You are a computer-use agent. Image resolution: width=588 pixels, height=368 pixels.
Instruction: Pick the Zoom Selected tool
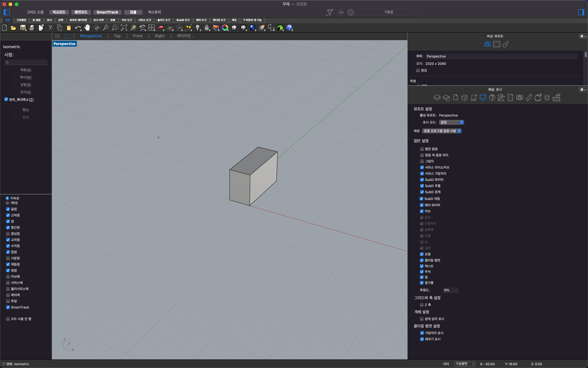(133, 28)
